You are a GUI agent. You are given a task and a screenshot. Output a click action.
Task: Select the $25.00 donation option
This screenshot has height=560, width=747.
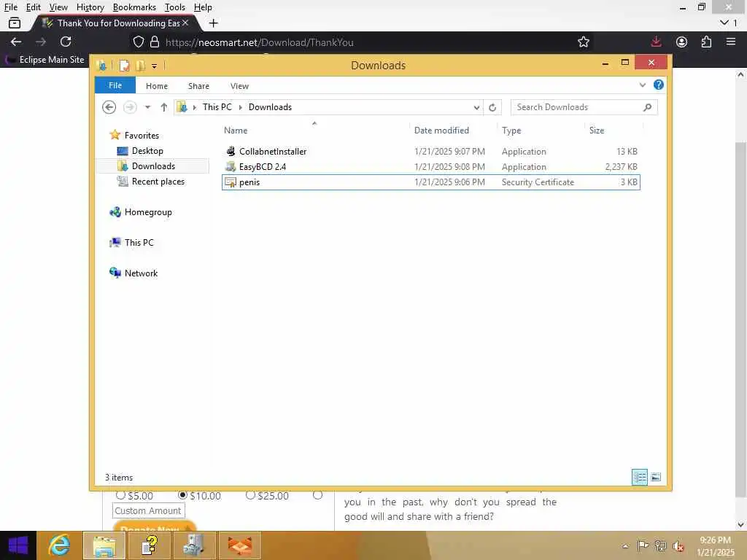pos(251,495)
